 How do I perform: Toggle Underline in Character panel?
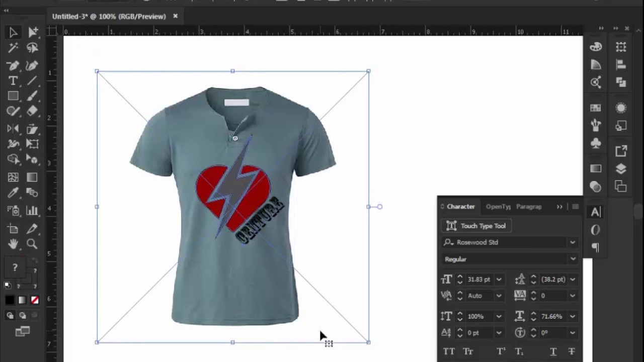pyautogui.click(x=553, y=351)
